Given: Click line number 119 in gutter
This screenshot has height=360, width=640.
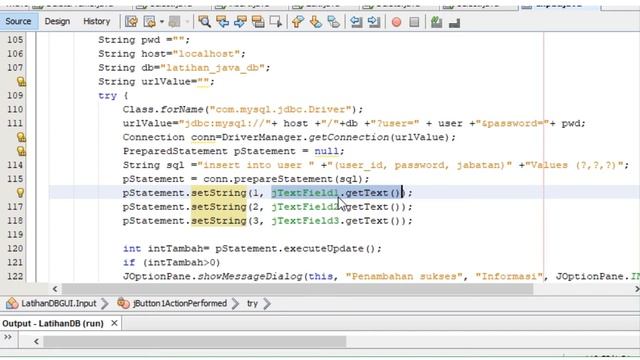Looking at the screenshot, I should pos(15,234).
